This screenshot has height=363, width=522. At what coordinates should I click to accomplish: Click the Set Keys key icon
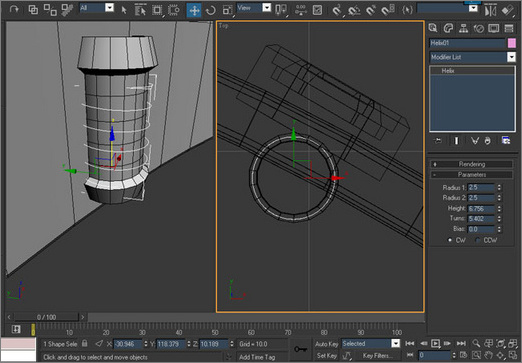pos(300,349)
